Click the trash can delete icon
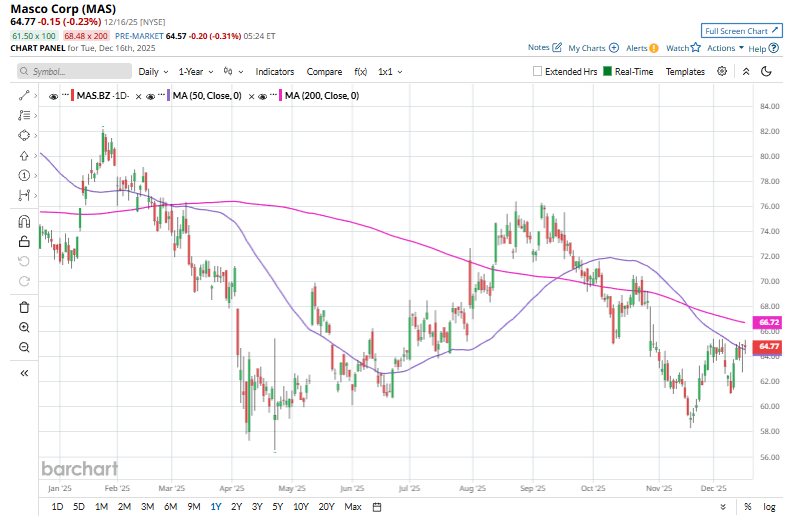 point(24,307)
